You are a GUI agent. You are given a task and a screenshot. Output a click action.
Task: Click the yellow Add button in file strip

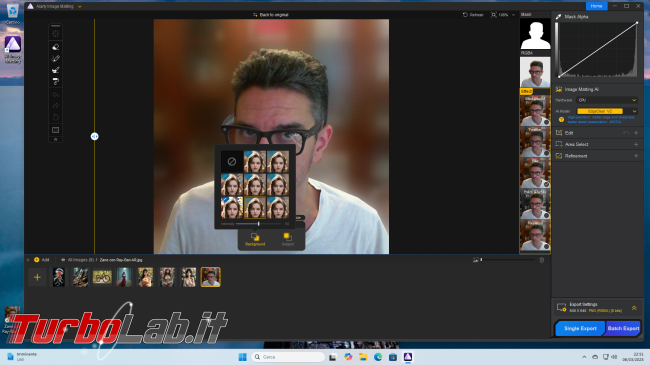point(41,260)
